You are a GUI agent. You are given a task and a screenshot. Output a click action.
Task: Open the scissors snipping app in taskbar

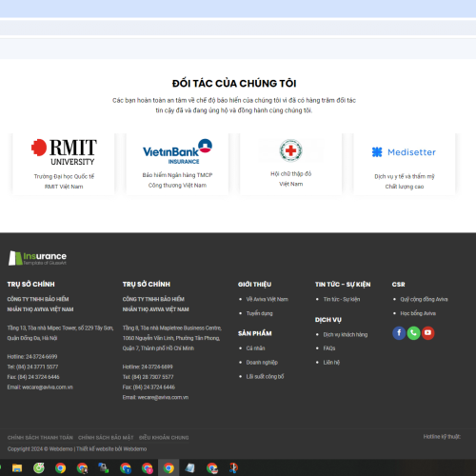[x=233, y=468]
